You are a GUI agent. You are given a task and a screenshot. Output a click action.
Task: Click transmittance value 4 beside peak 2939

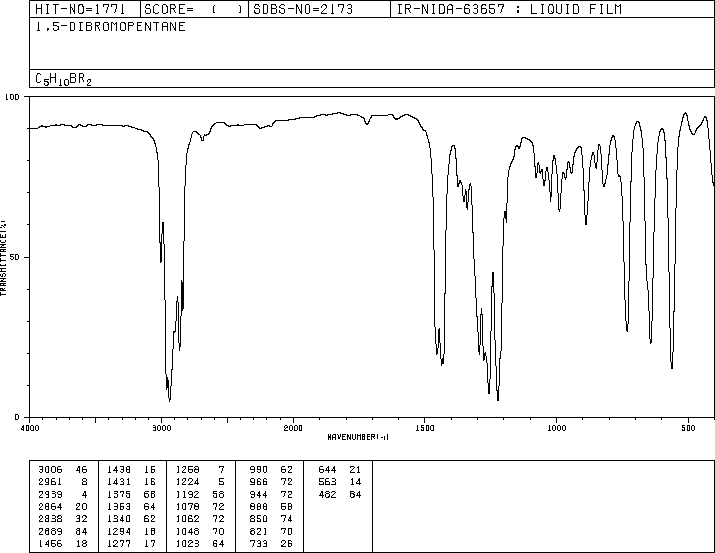tap(84, 494)
